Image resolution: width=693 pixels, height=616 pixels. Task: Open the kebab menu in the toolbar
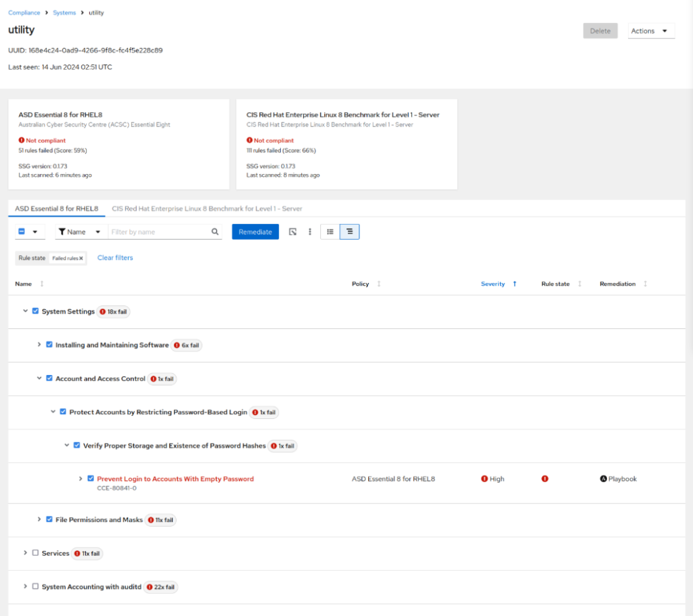pos(310,232)
